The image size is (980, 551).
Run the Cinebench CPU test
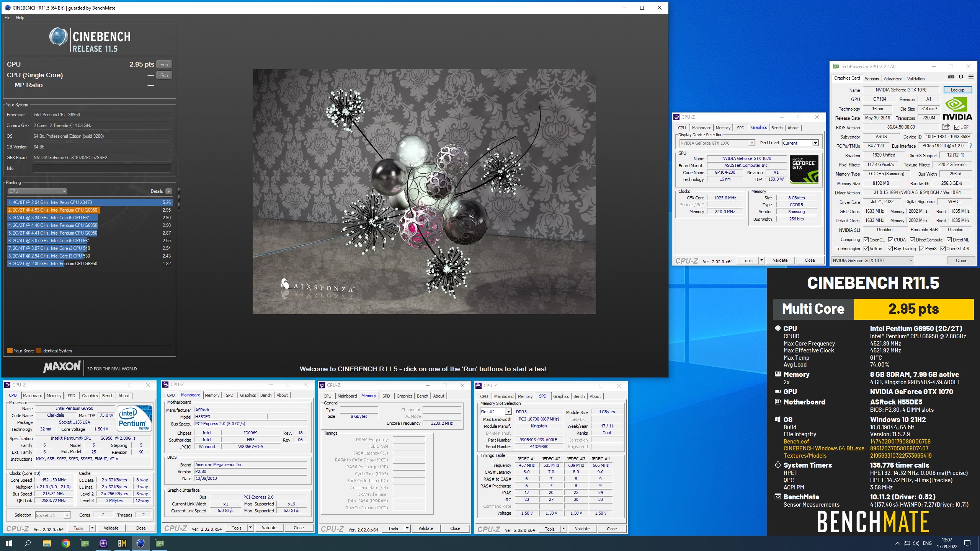164,64
